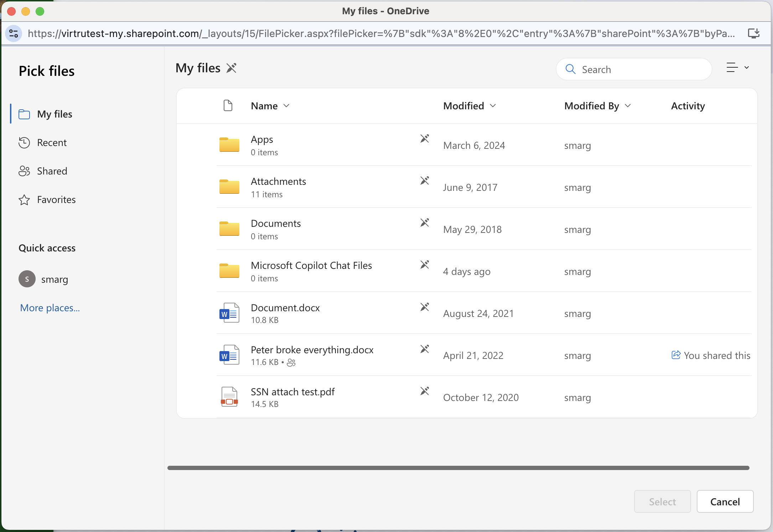Screen dimensions: 773x532
Task: Pin the Attachments folder to quick access
Action: click(x=425, y=181)
